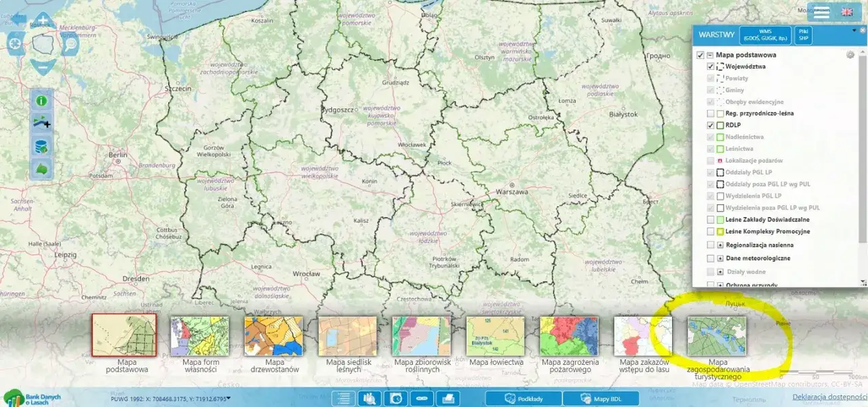
Task: Click the green information tool icon
Action: 41,101
